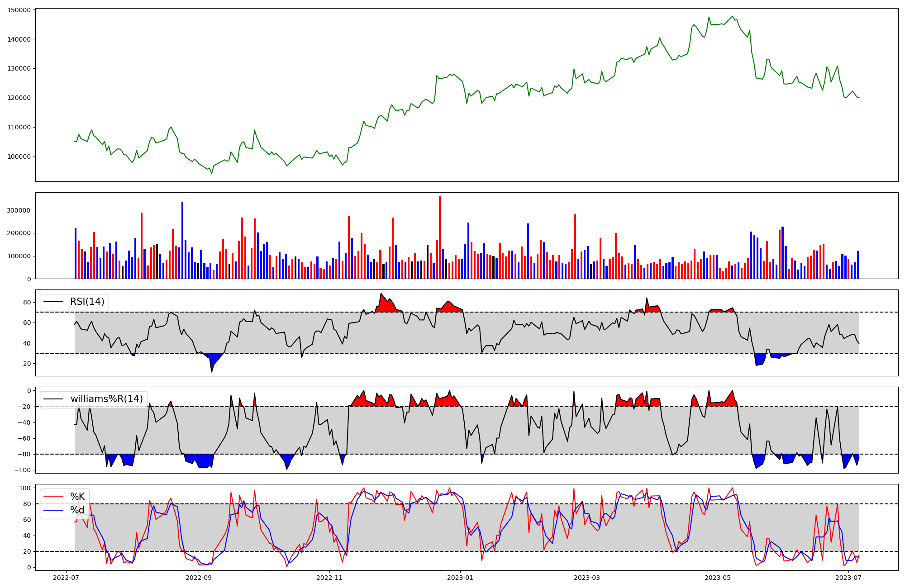Click the lowest point of green price line

[211, 173]
